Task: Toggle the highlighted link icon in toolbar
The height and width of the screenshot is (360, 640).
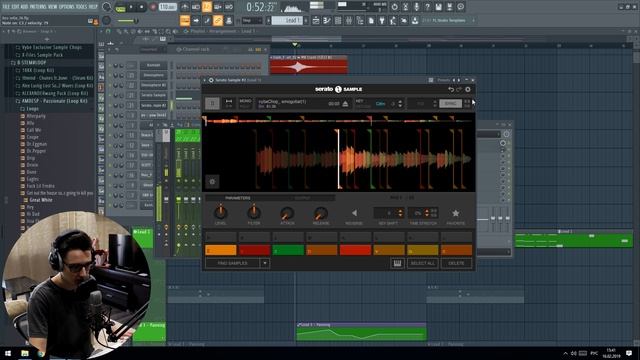Action: [218, 20]
